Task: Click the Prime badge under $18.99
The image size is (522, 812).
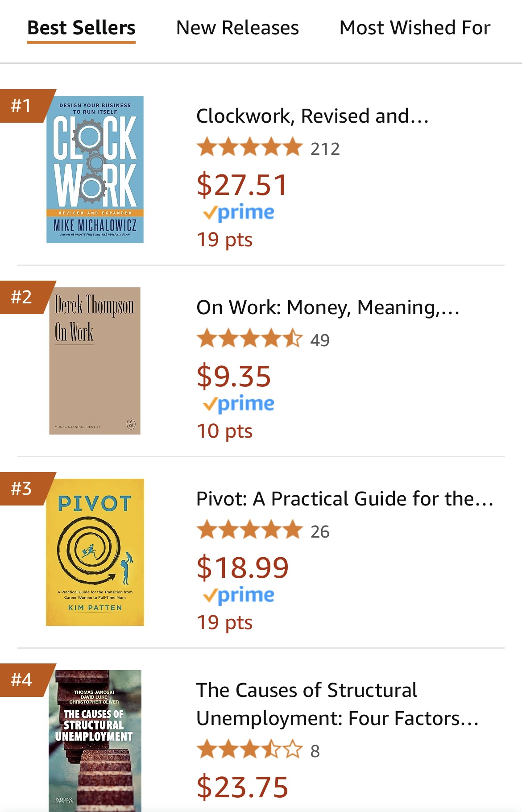Action: [x=239, y=596]
